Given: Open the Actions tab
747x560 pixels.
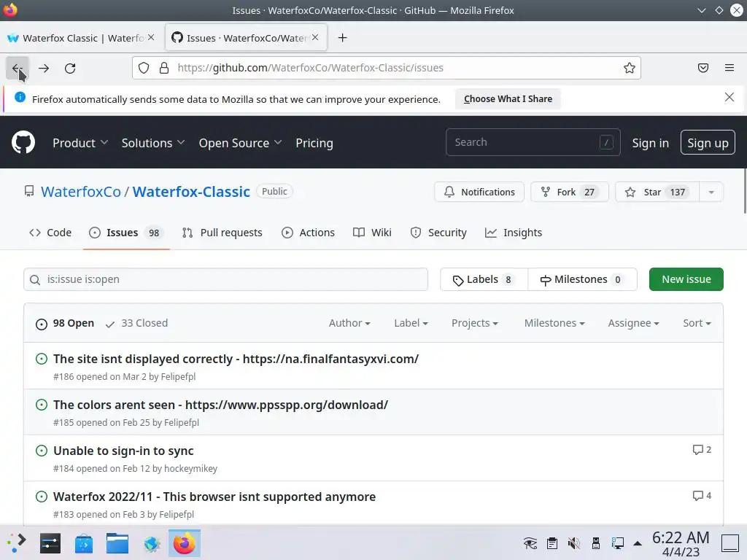Looking at the screenshot, I should (x=308, y=233).
